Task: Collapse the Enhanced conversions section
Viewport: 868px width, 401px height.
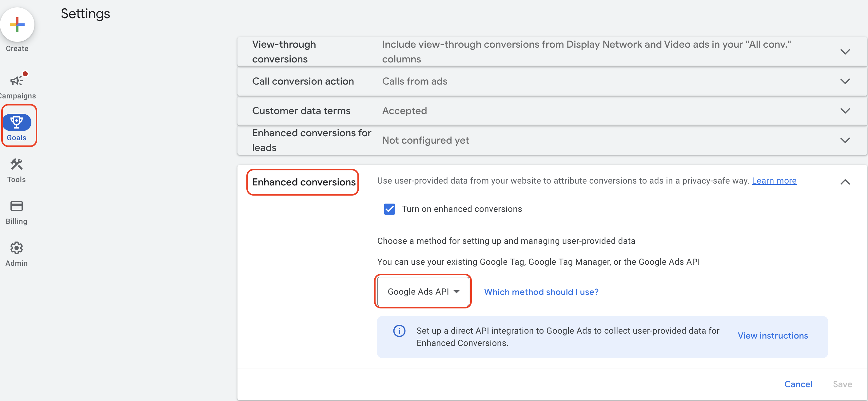Action: click(845, 182)
